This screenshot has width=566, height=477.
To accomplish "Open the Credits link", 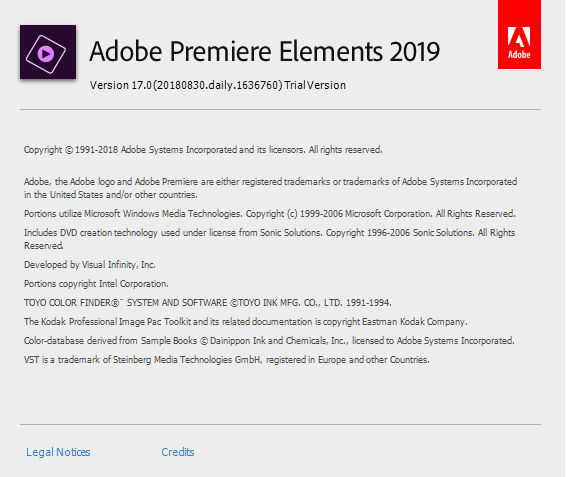I will click(178, 452).
